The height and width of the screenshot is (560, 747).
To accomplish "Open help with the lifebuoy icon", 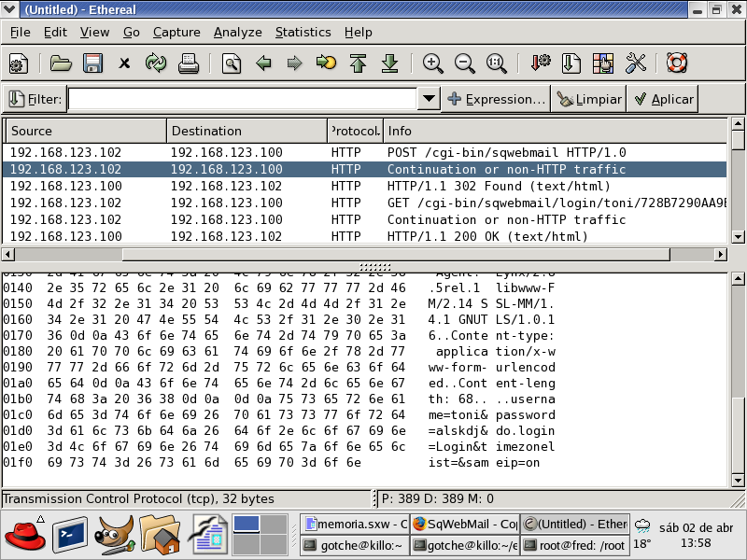I will coord(677,63).
